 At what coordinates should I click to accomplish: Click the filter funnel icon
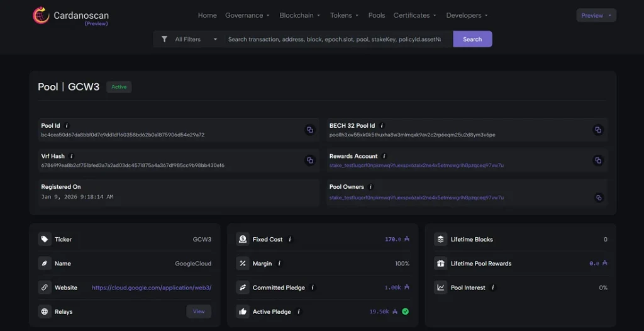[x=164, y=39]
